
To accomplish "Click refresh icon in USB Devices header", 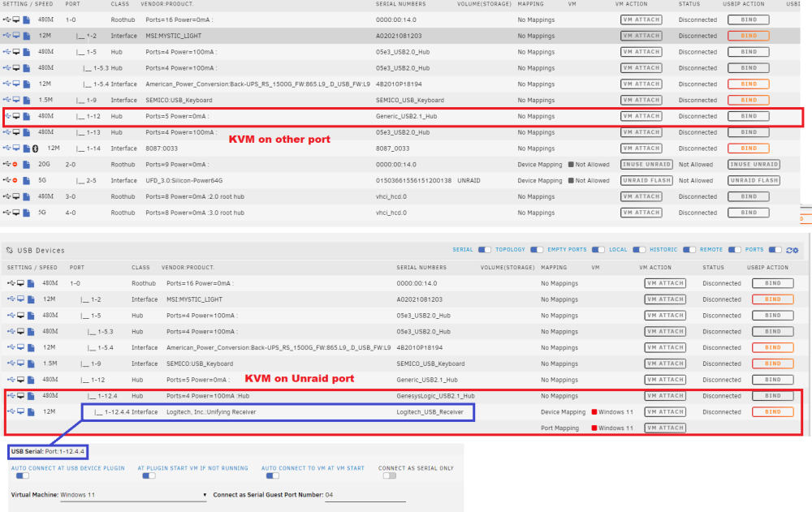I will click(x=789, y=250).
